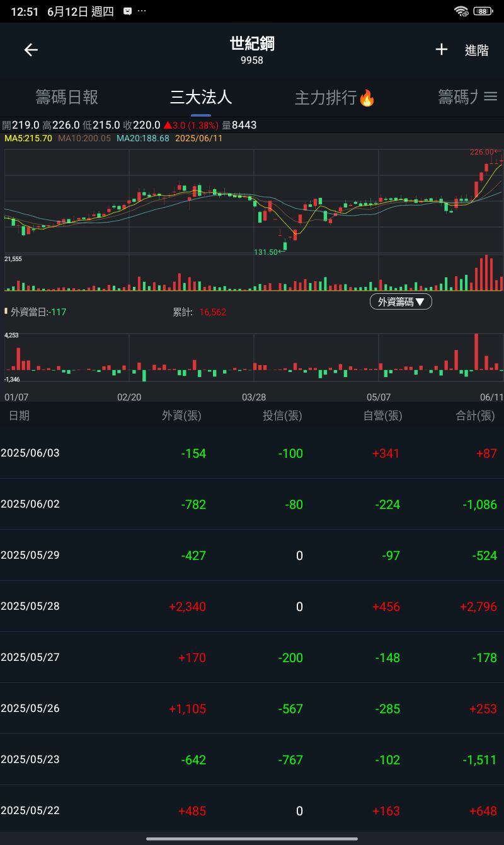Tap the bottom home gesture bar

pyautogui.click(x=252, y=839)
